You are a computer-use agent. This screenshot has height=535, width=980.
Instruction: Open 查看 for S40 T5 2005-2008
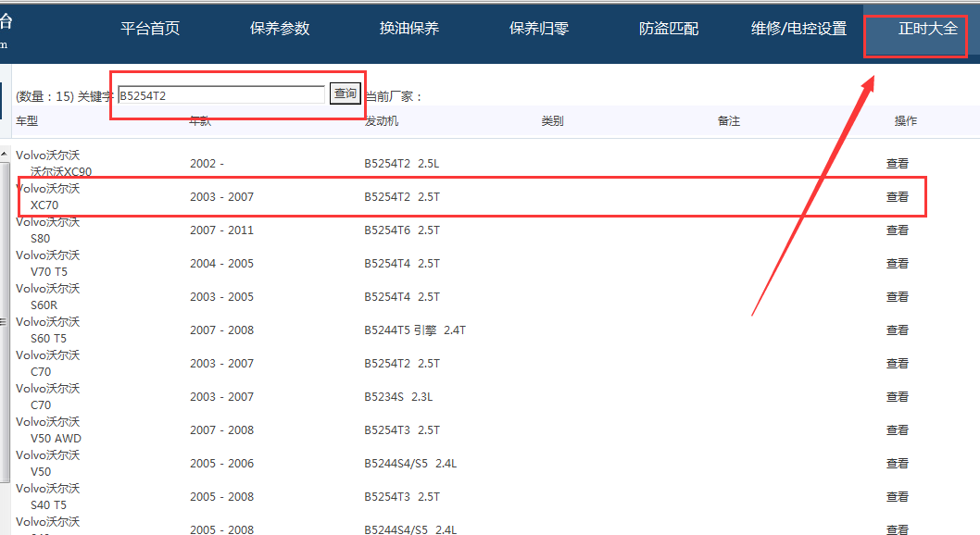(898, 497)
